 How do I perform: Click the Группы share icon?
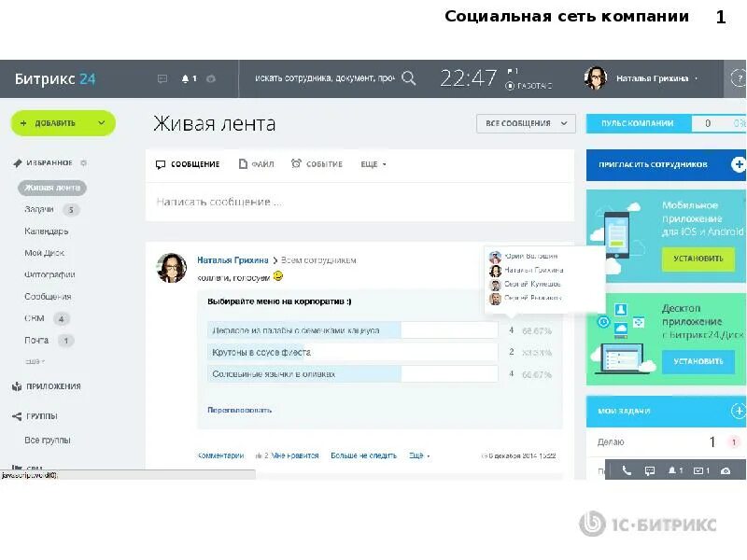coord(17,416)
